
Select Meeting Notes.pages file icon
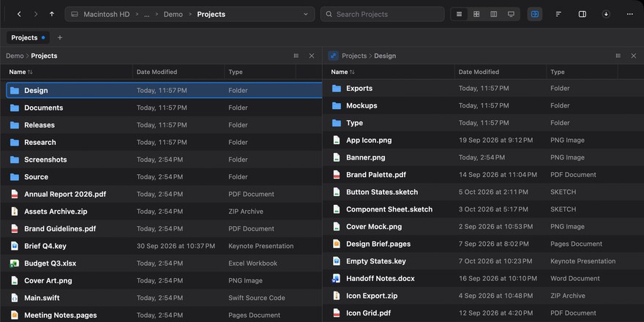[15, 315]
